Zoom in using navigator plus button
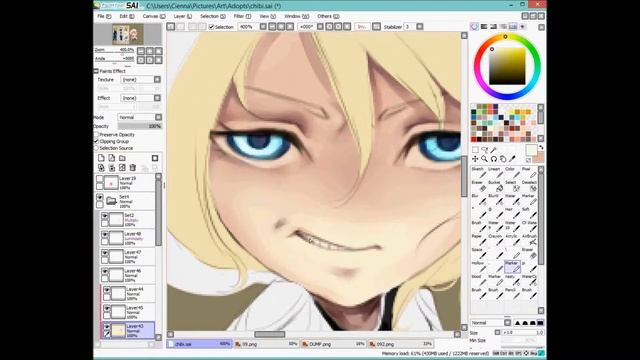 150,51
